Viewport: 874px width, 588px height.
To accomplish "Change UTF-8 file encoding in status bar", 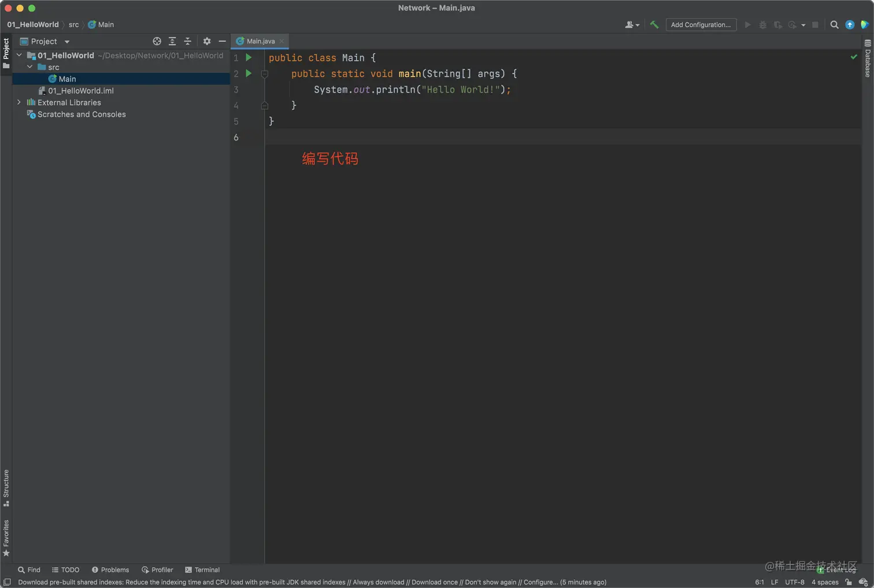I will pos(795,582).
